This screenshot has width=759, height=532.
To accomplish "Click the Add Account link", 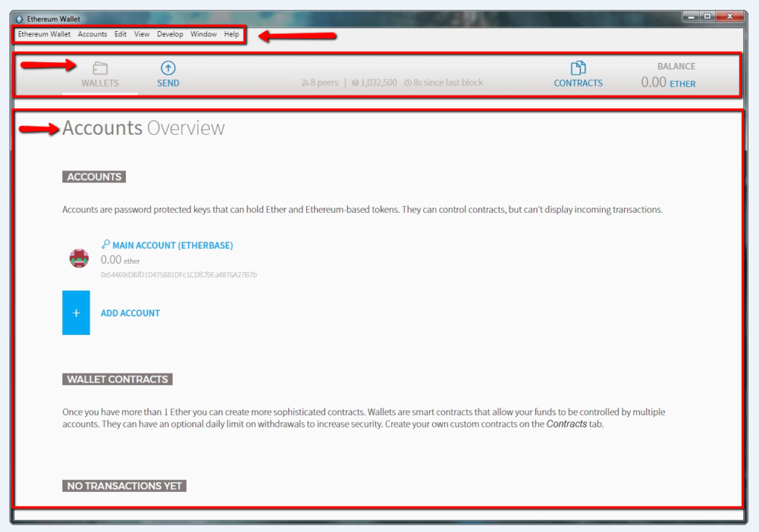I will pyautogui.click(x=130, y=313).
